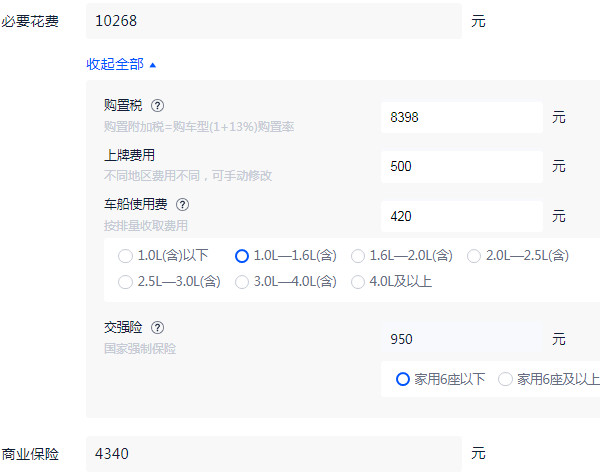
Task: Click the 必要花费 label
Action: 30,21
